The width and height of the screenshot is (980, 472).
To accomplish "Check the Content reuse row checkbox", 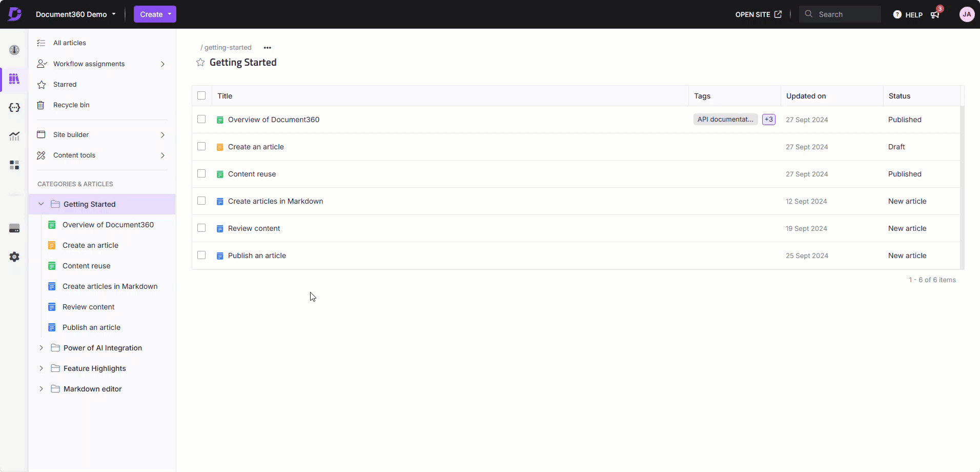I will pos(201,173).
